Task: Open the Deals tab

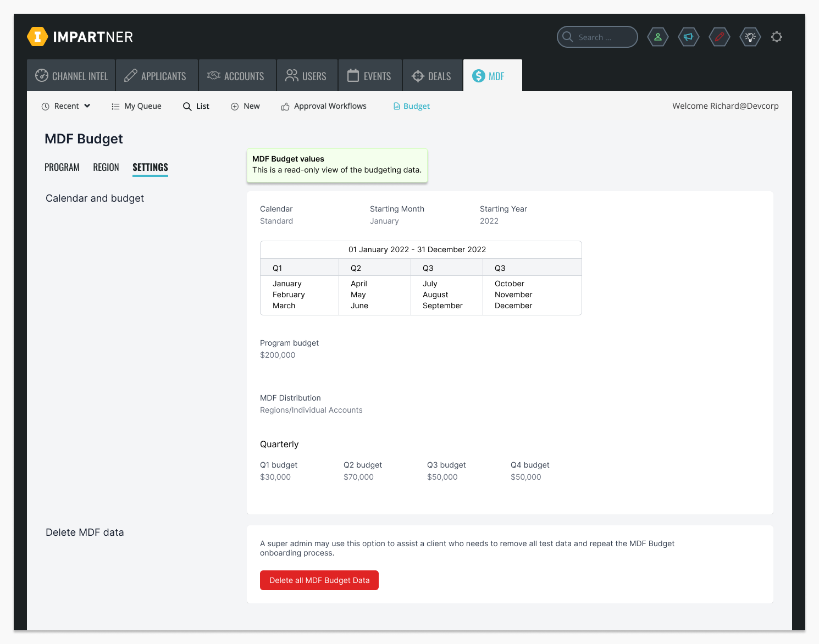Action: [432, 76]
